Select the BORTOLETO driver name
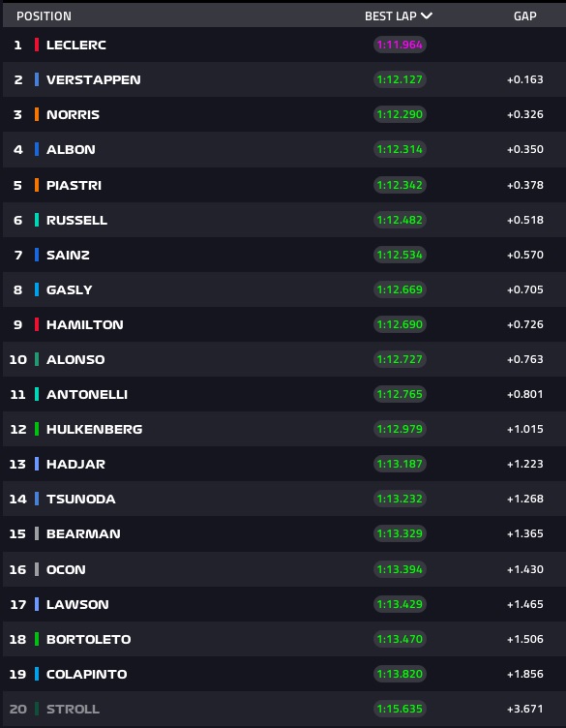Screen dimensions: 566x728 click(x=89, y=639)
